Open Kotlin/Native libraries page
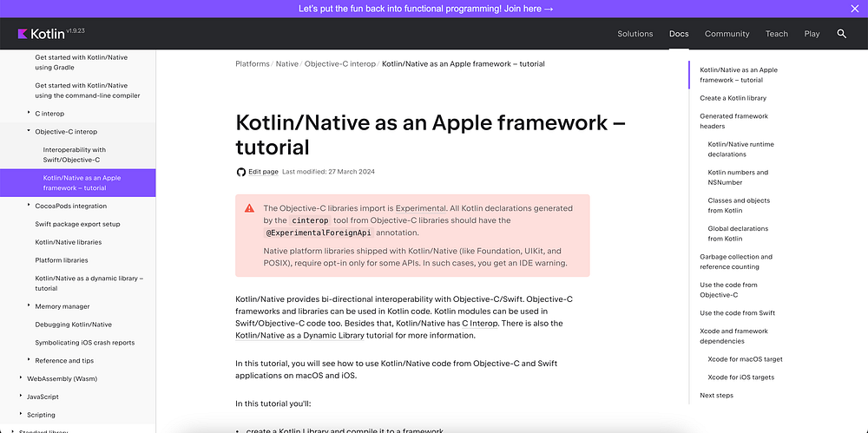 pyautogui.click(x=68, y=242)
